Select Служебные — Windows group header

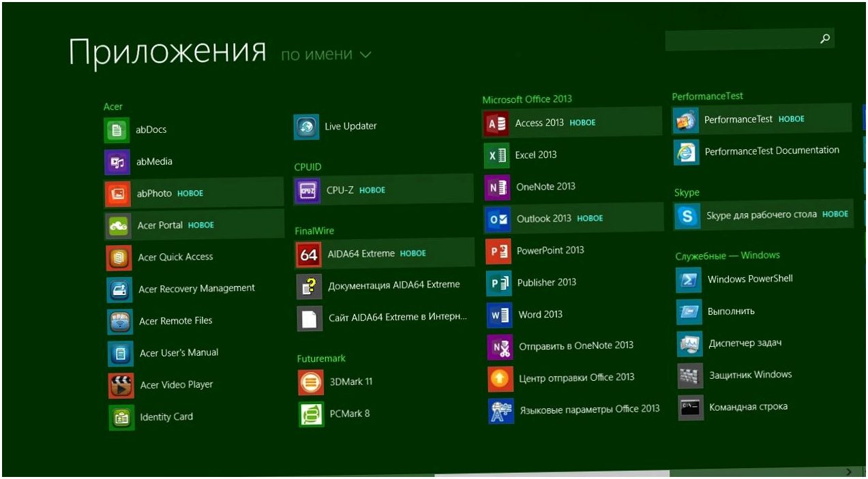click(728, 256)
